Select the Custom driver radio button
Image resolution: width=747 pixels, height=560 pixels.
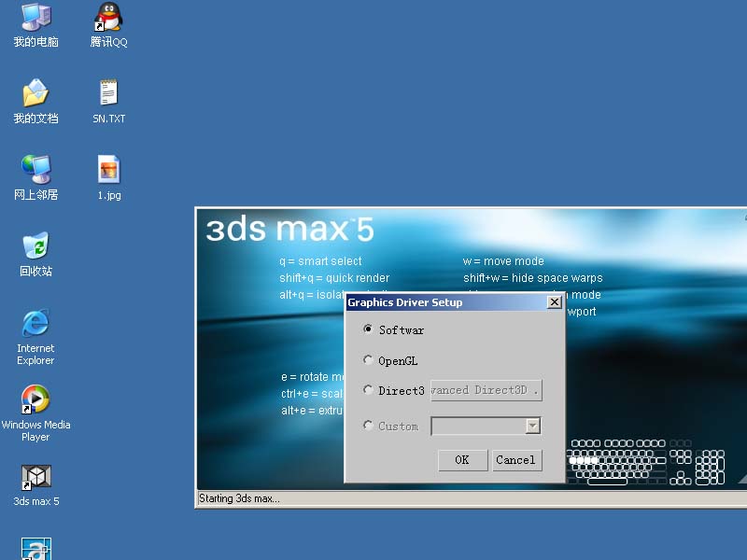[368, 426]
